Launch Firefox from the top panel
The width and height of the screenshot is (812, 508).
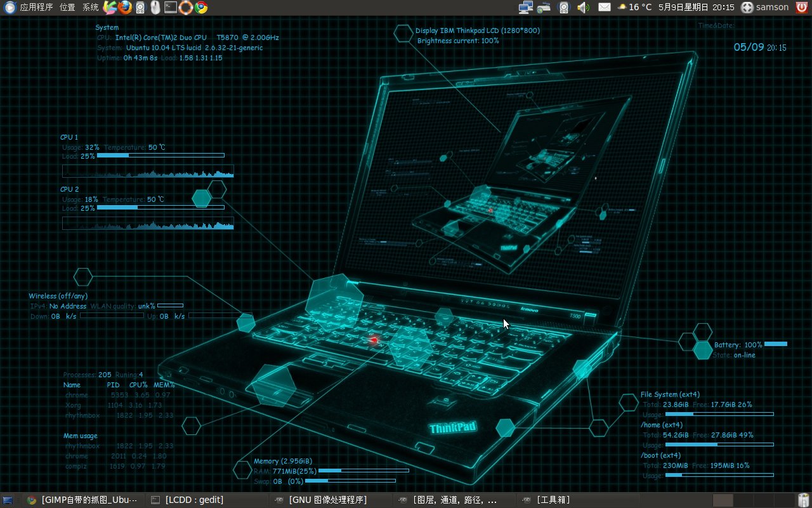(125, 8)
